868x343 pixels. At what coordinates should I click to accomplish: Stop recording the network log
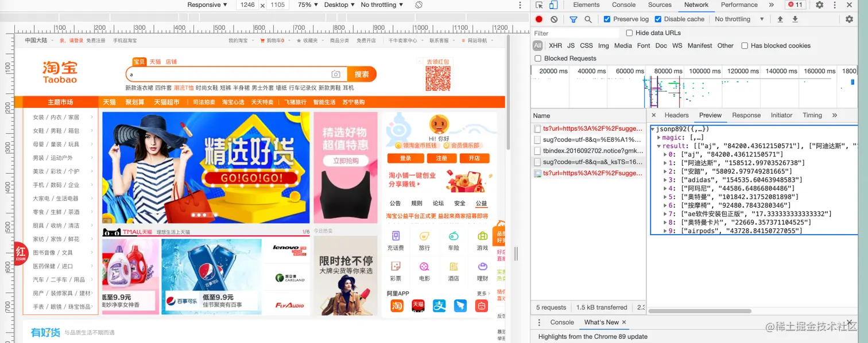[x=538, y=19]
